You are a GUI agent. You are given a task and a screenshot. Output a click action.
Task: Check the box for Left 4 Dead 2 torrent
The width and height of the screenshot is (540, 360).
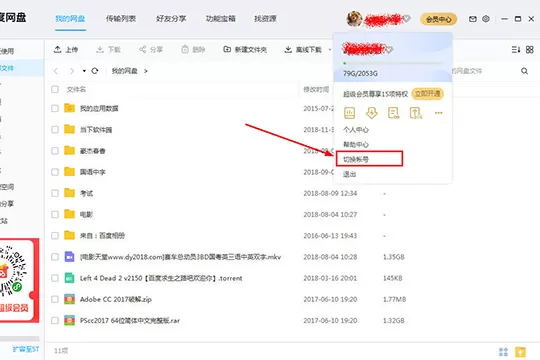(x=55, y=278)
